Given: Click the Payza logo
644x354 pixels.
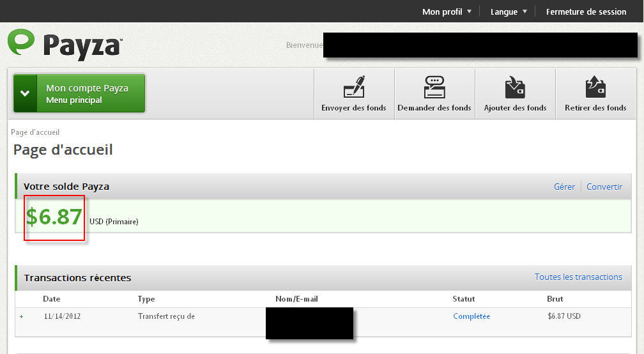Looking at the screenshot, I should pyautogui.click(x=65, y=44).
